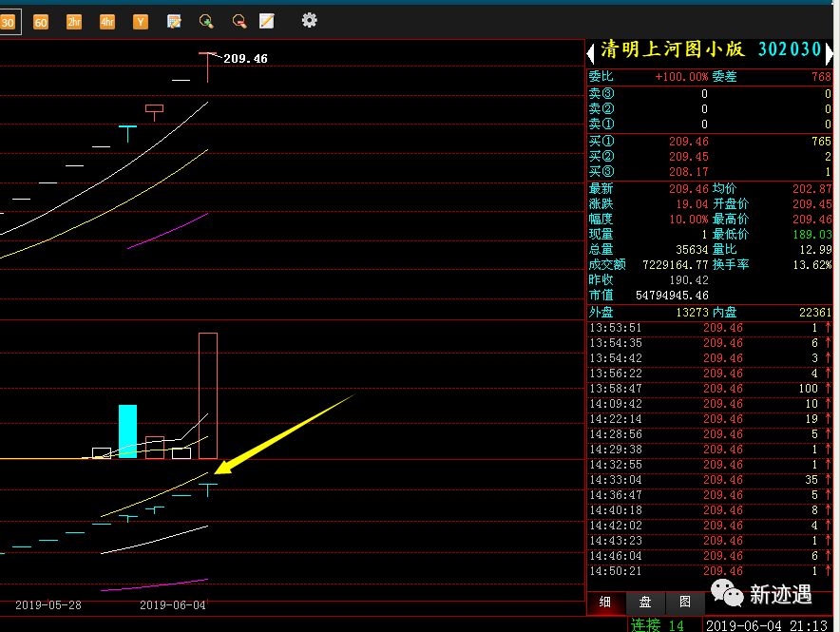Select the 13:58:47 trade row with volume 100

pyautogui.click(x=710, y=389)
